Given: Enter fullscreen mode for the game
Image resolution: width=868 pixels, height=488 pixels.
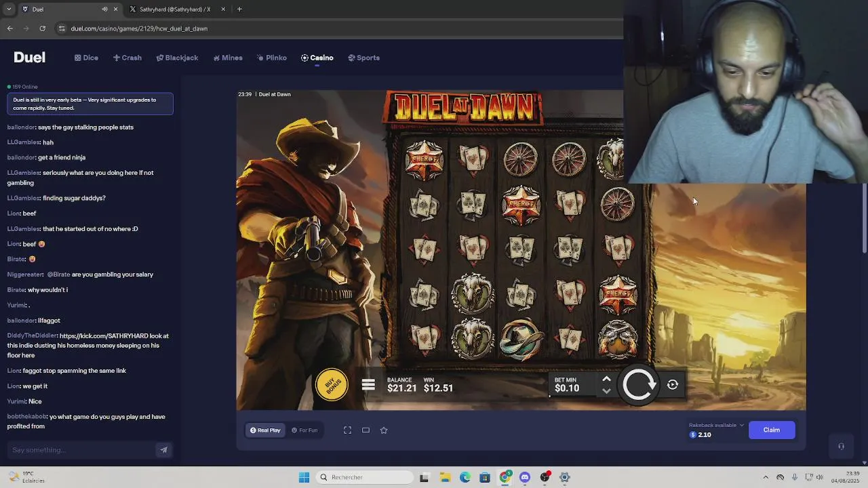Looking at the screenshot, I should click(x=347, y=430).
